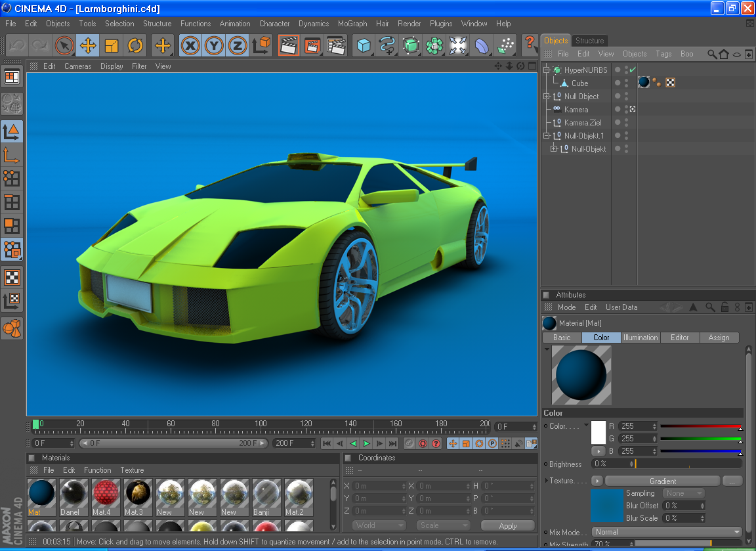Click the Gradient texture button
The width and height of the screenshot is (756, 551).
coord(662,481)
